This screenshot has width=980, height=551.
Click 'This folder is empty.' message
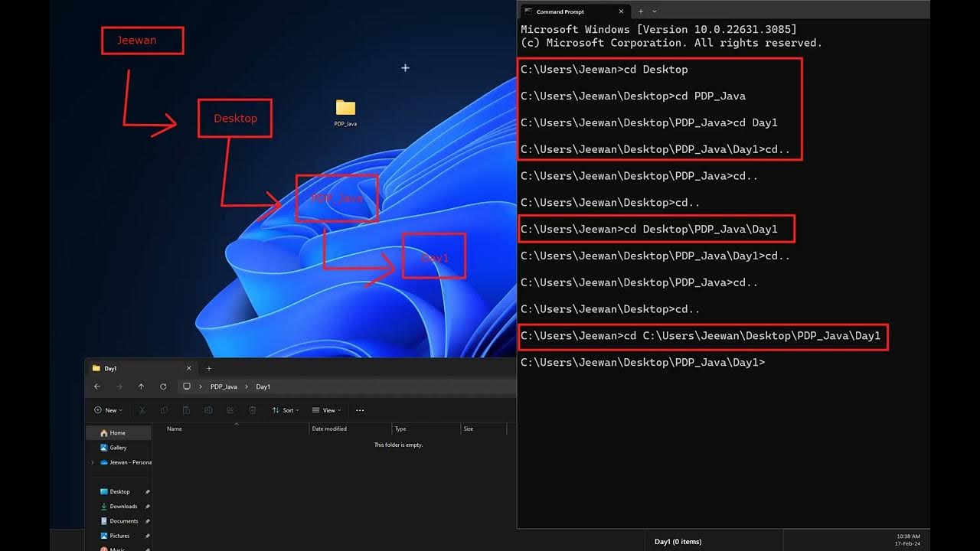[x=398, y=445]
